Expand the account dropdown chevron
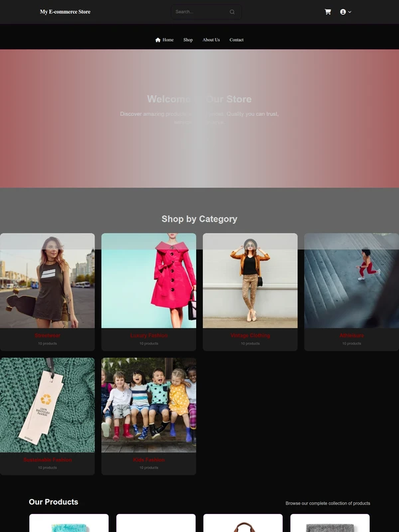This screenshot has width=399, height=532. pos(350,12)
